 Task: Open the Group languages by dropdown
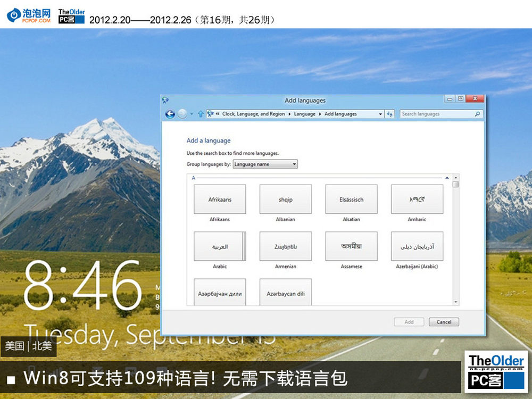tap(265, 164)
